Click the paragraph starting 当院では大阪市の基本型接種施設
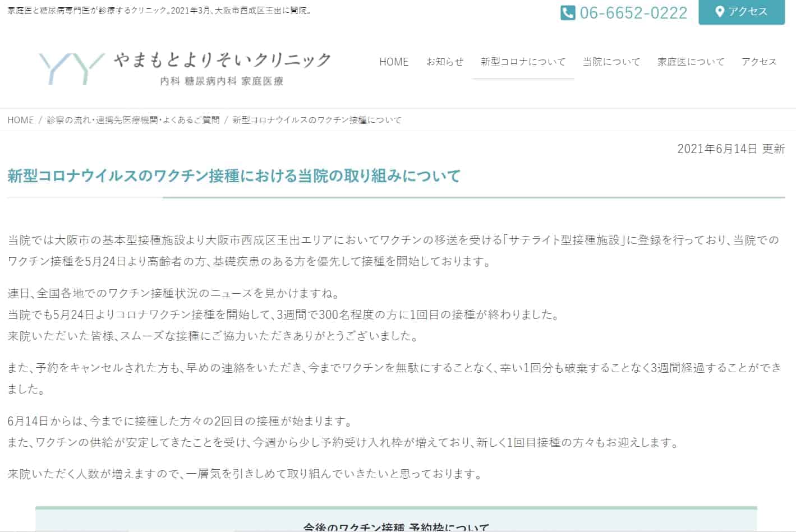 [x=394, y=251]
